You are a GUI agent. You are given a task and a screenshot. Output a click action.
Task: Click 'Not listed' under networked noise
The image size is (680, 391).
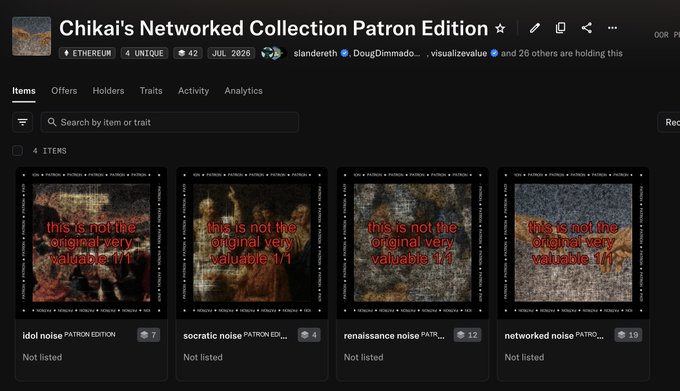[x=524, y=357]
